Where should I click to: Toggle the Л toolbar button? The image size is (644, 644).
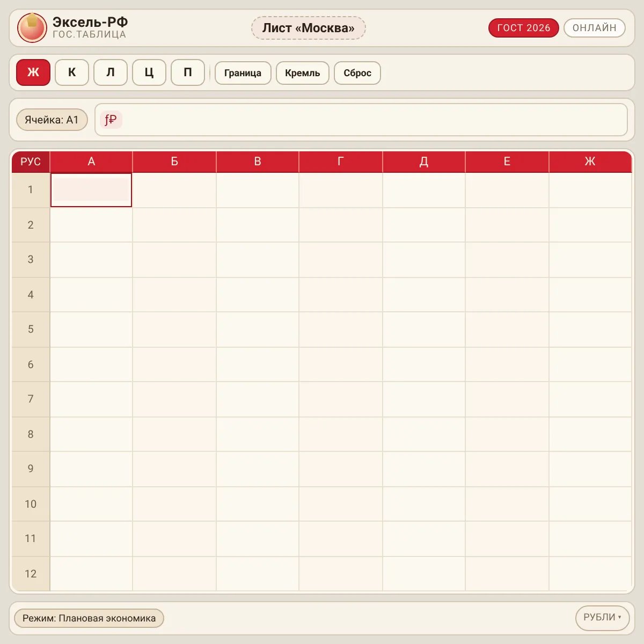tap(111, 72)
